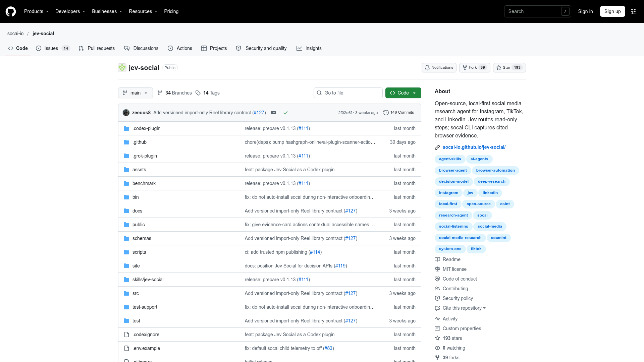
Task: View the green check status icon
Action: [285, 113]
